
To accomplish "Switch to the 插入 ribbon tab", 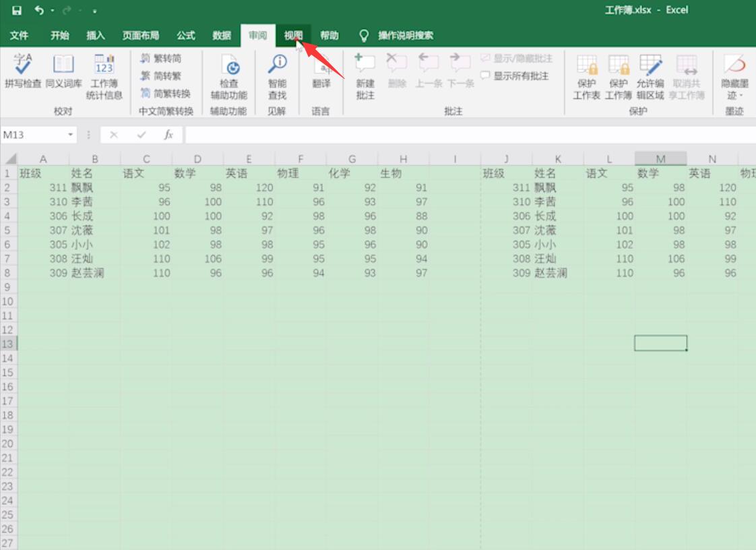I will coord(96,35).
